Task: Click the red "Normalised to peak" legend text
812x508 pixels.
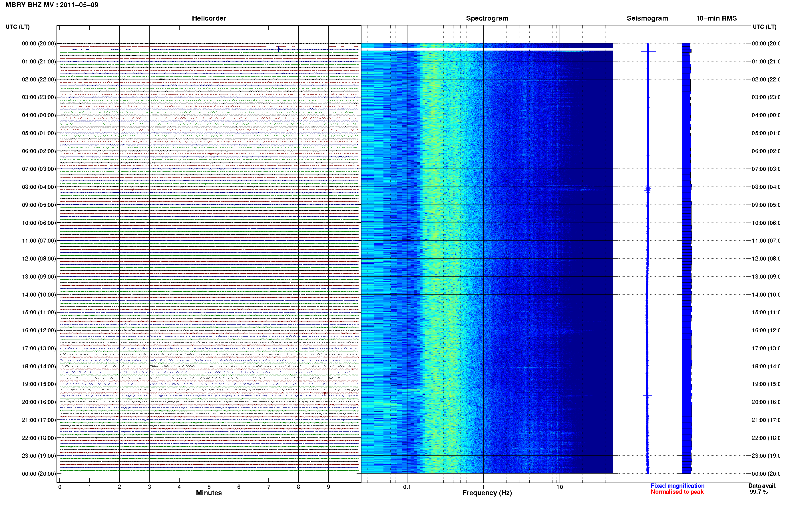Action: [677, 492]
